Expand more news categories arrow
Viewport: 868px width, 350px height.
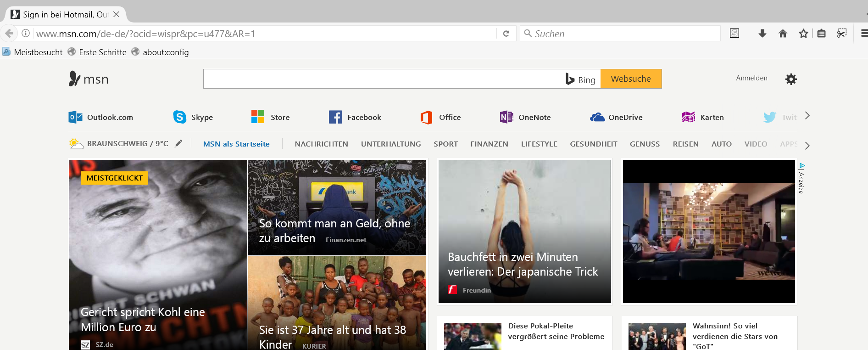pos(807,146)
